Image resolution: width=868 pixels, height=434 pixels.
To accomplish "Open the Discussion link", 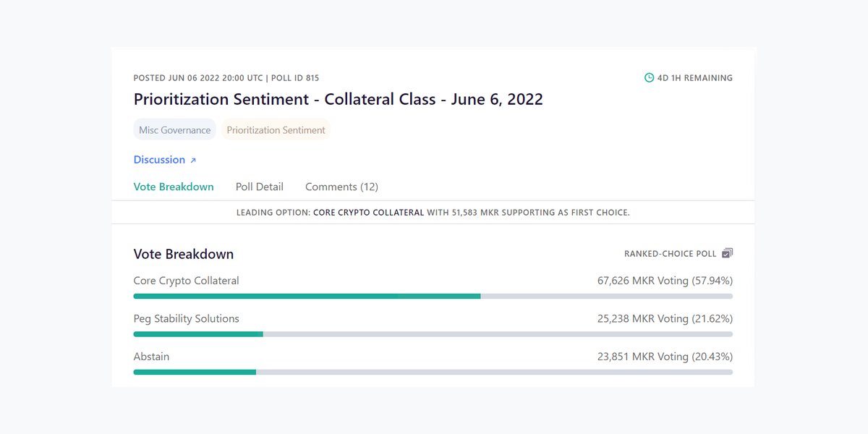I will tap(160, 160).
